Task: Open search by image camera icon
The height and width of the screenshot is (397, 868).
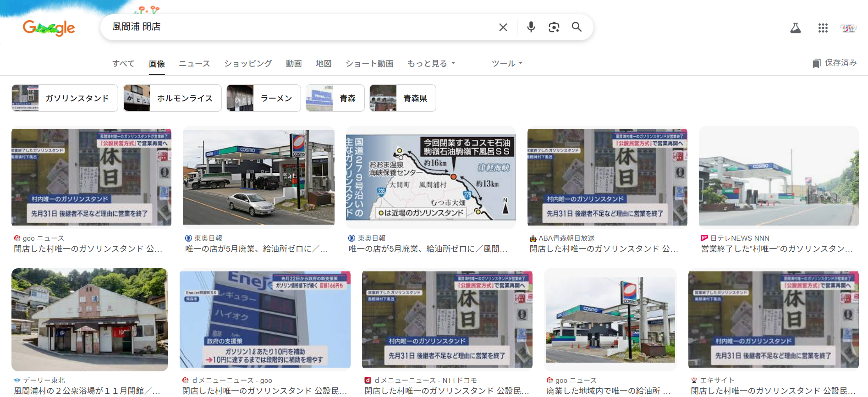Action: tap(554, 27)
